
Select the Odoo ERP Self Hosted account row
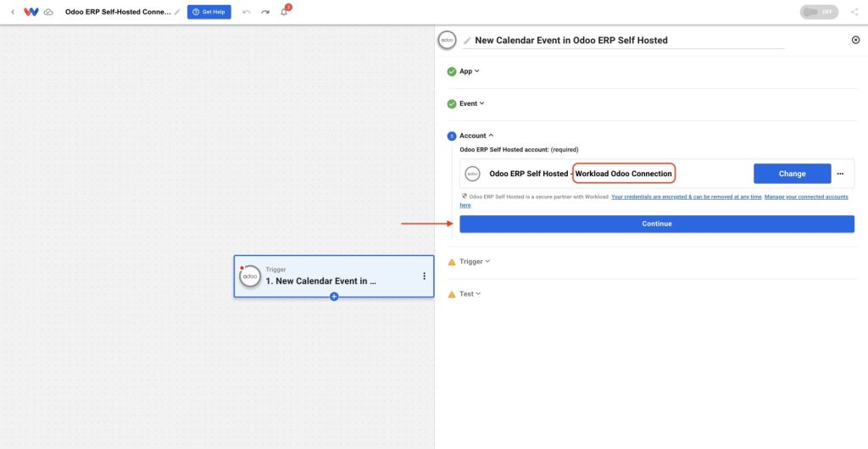657,174
